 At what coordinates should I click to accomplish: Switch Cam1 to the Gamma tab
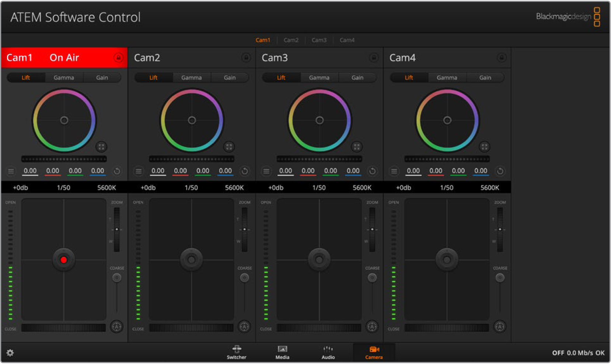coord(64,77)
